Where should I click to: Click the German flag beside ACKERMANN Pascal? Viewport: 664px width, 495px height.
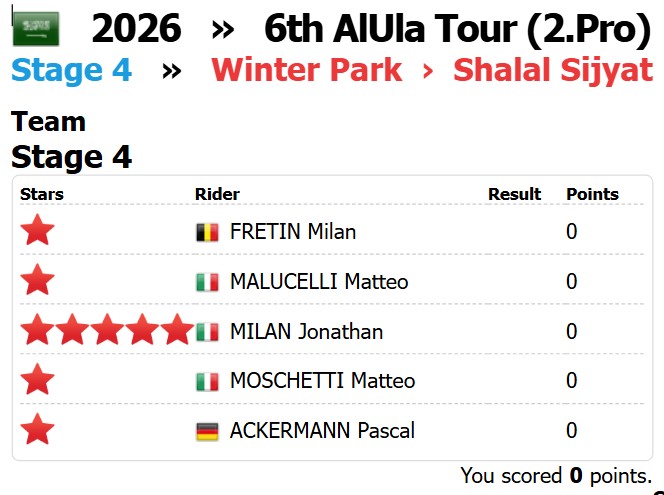point(207,431)
